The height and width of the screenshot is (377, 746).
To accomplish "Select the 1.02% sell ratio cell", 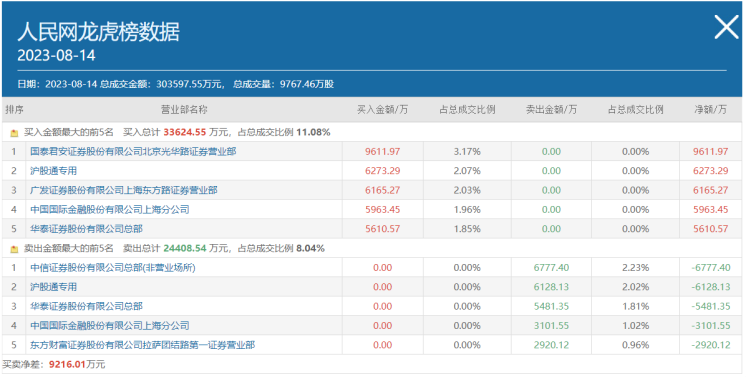I will 635,326.
